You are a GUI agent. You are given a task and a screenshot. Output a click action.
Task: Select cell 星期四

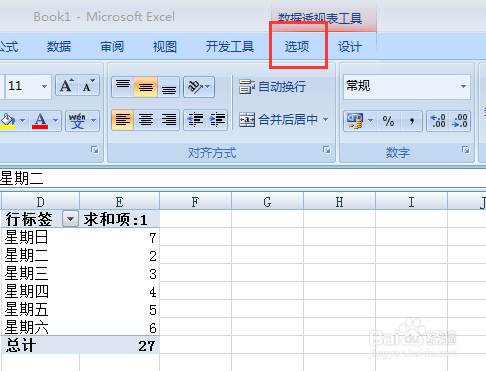click(40, 291)
